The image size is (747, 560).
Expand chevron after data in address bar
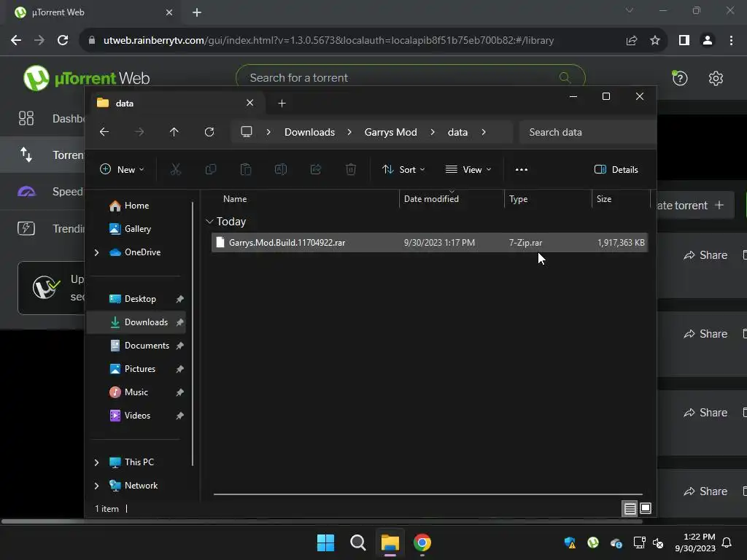click(x=484, y=132)
